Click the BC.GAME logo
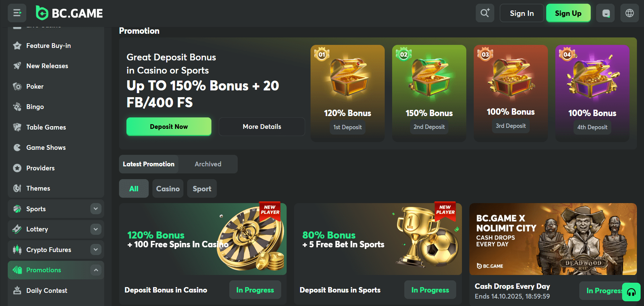The height and width of the screenshot is (306, 644). (69, 13)
